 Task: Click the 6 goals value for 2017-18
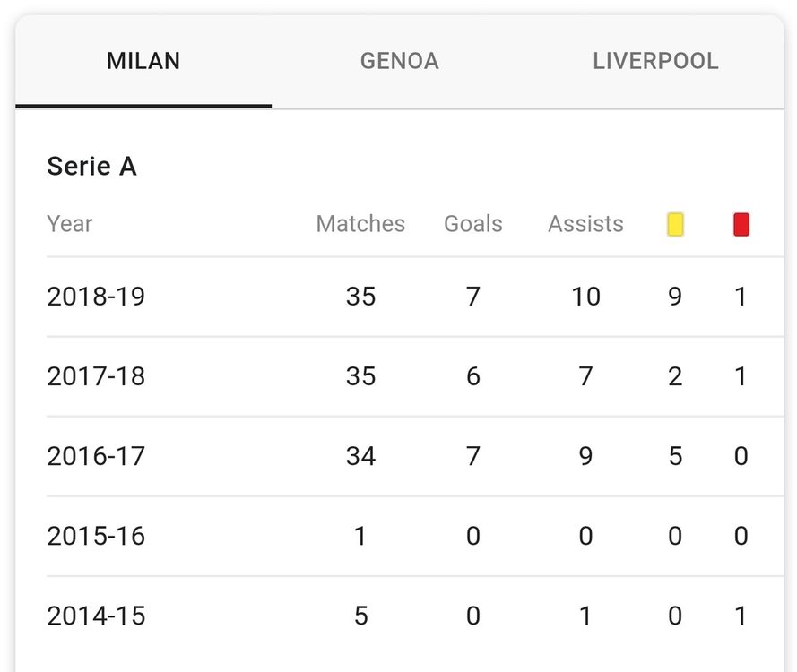473,376
